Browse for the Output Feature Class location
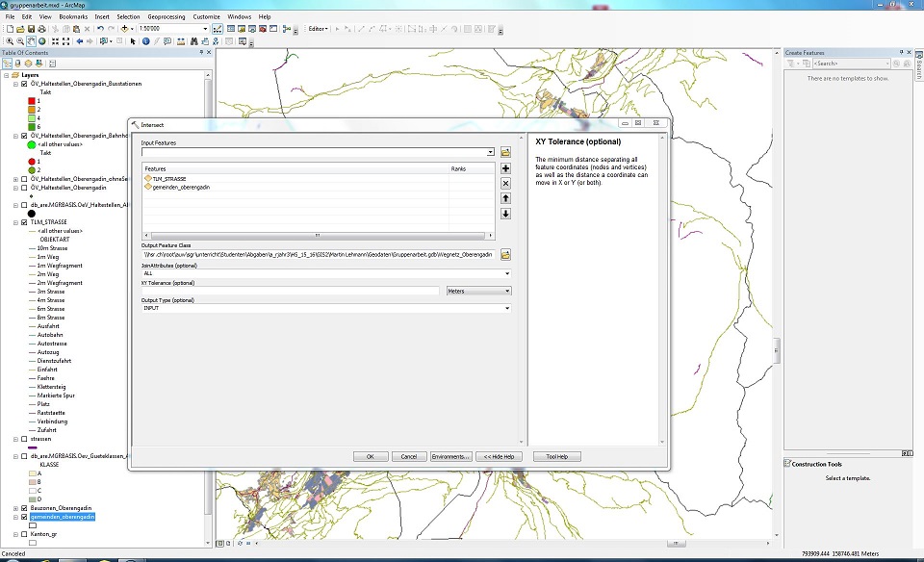This screenshot has width=924, height=562. click(505, 255)
